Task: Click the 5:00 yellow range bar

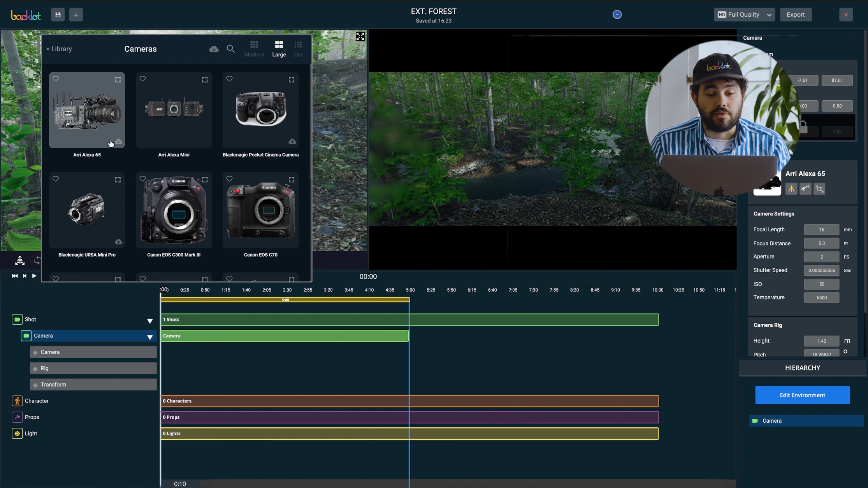Action: click(x=285, y=300)
